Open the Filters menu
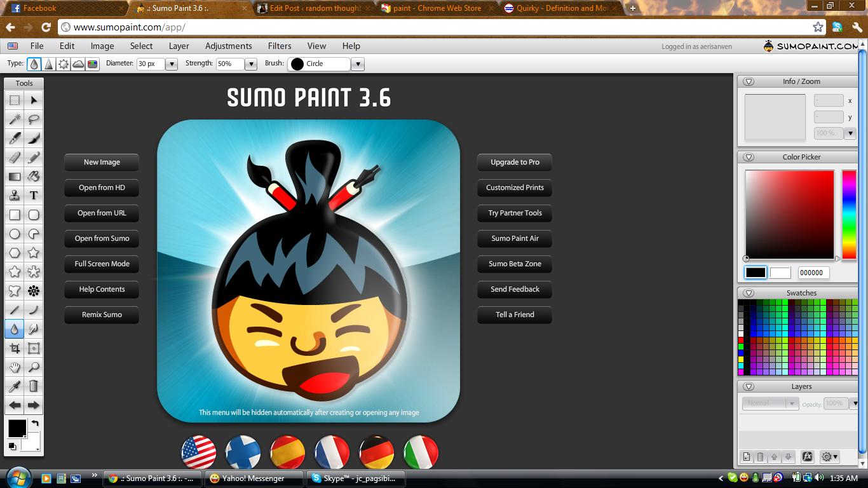The image size is (868, 488). click(280, 46)
